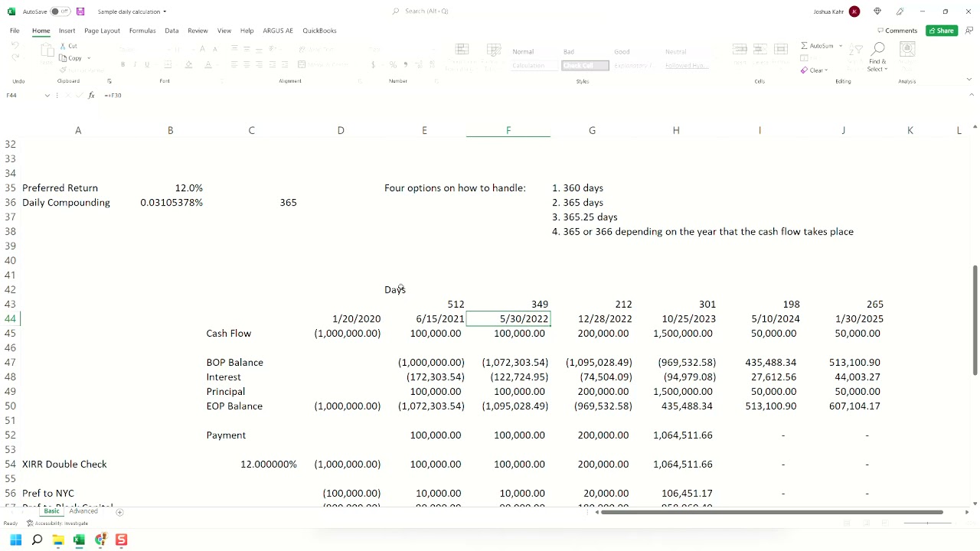Select column F header
Image resolution: width=980 pixels, height=551 pixels.
pos(508,130)
